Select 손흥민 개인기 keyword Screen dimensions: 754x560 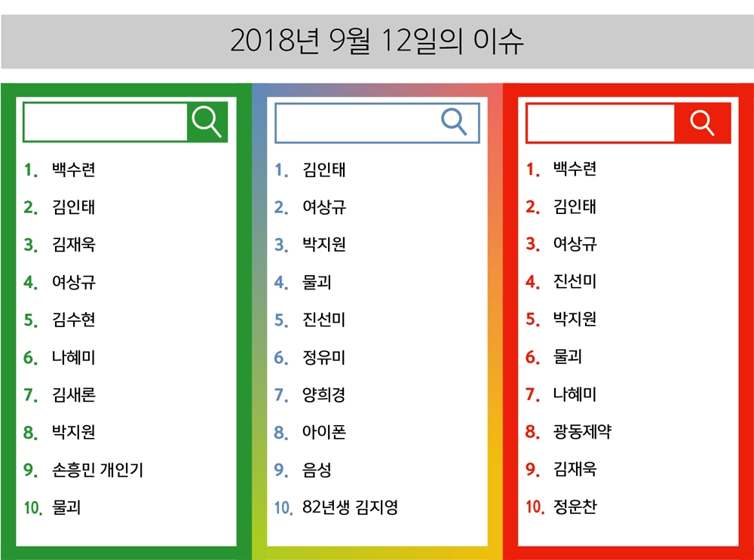(97, 469)
